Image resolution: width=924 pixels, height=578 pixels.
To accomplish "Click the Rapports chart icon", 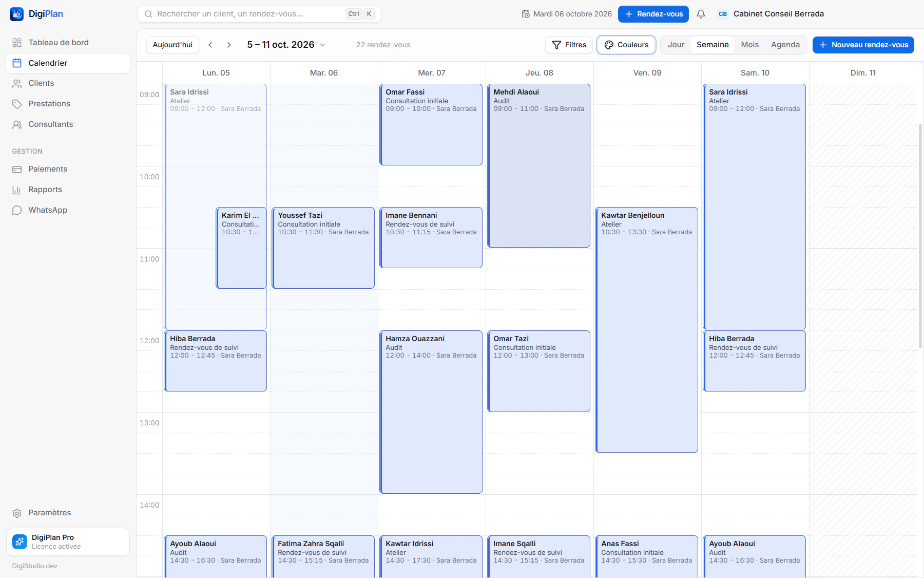I will (x=17, y=190).
